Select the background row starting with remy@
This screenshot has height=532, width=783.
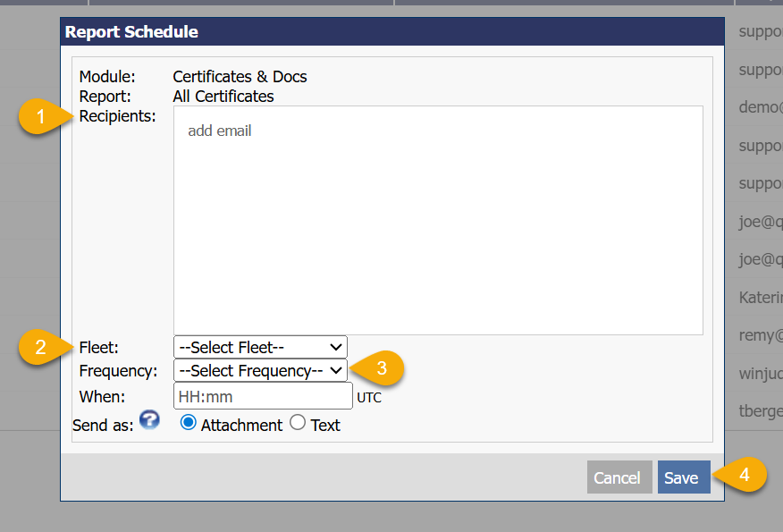point(760,335)
